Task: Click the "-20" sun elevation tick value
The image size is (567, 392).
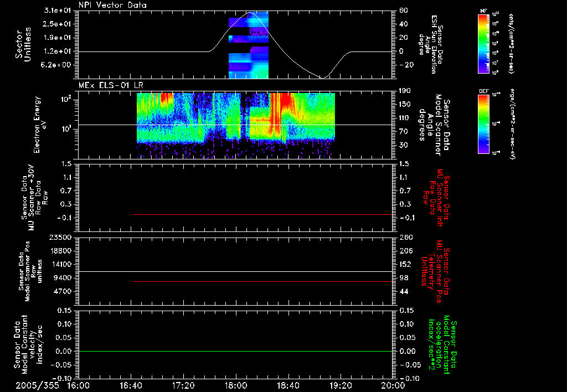Action: point(406,65)
